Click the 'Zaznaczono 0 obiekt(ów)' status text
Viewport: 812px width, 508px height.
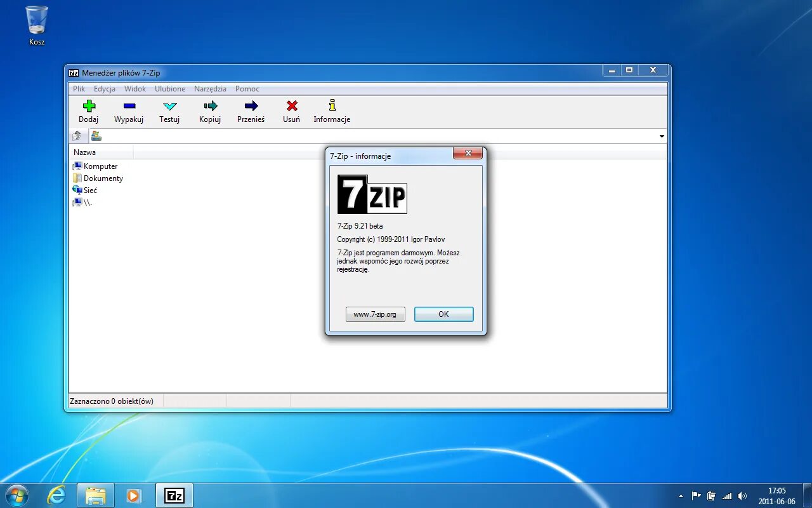point(112,401)
